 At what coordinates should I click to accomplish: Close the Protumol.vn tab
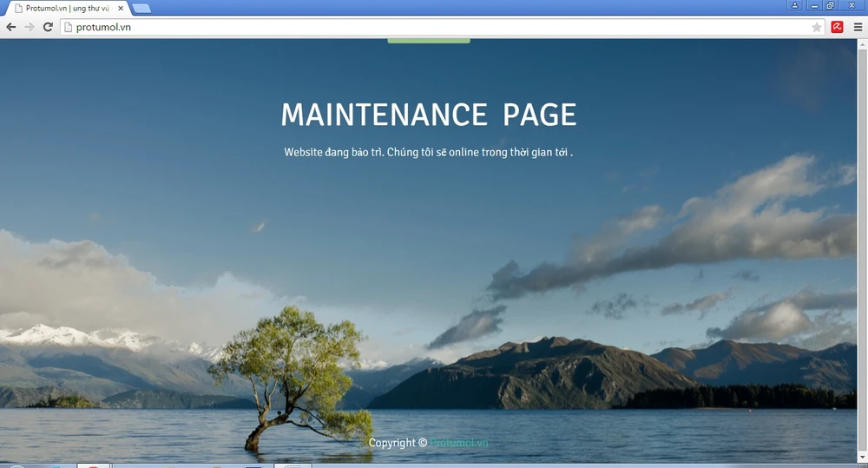tap(120, 9)
